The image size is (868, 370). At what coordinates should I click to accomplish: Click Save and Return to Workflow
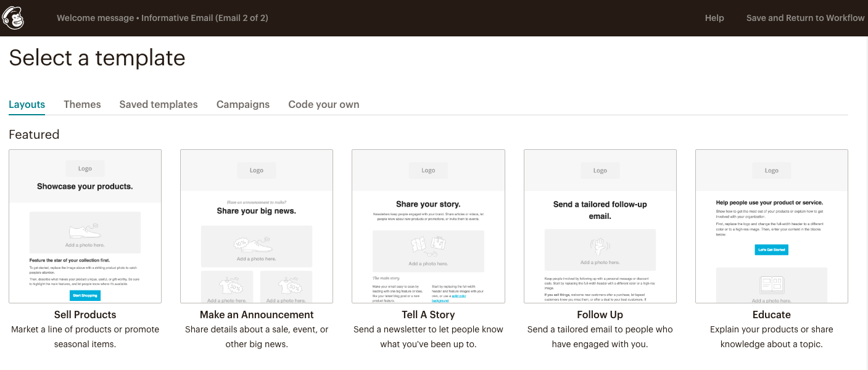pyautogui.click(x=805, y=18)
